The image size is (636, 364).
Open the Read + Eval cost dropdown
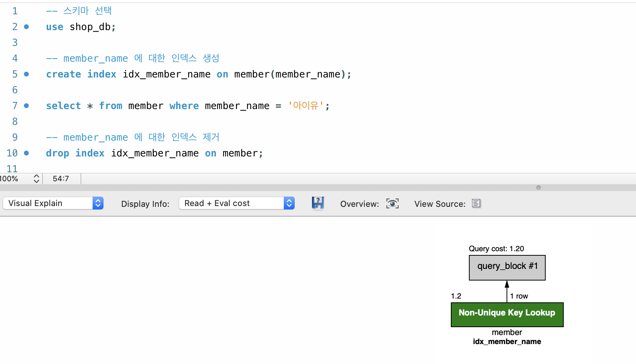[x=237, y=203]
